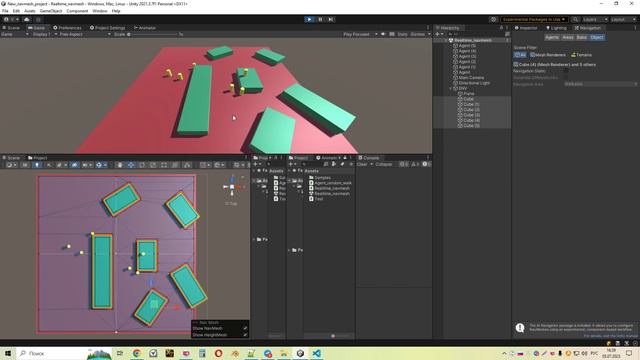Viewport: 640px width, 360px height.
Task: Toggle the Show NavMesh checkbox
Action: tap(245, 328)
